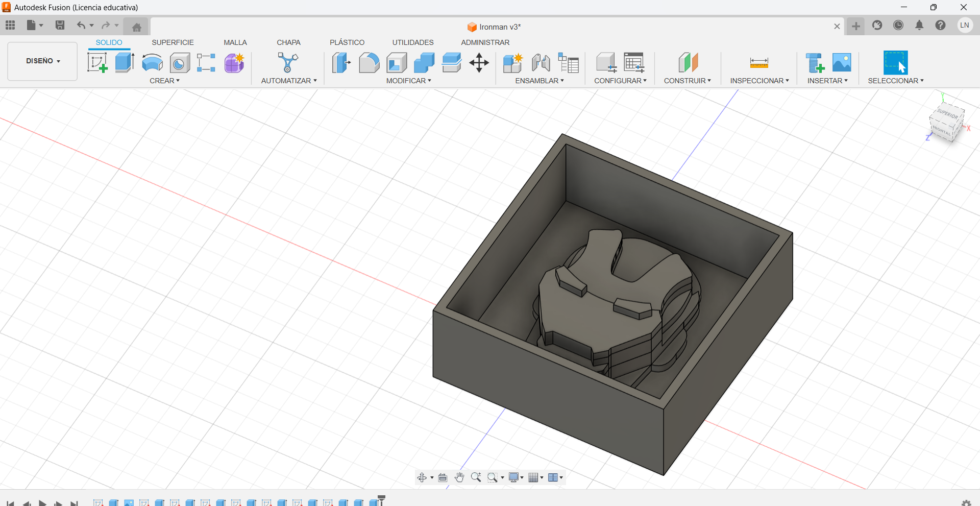Expand the SELECCIONAR menu
The image size is (980, 506).
click(x=896, y=81)
